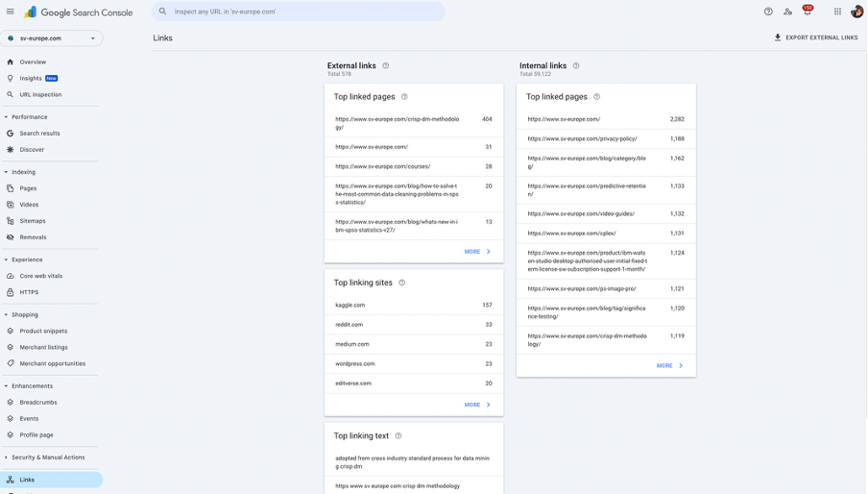868x494 pixels.
Task: Open the hamburger main menu
Action: pos(11,12)
